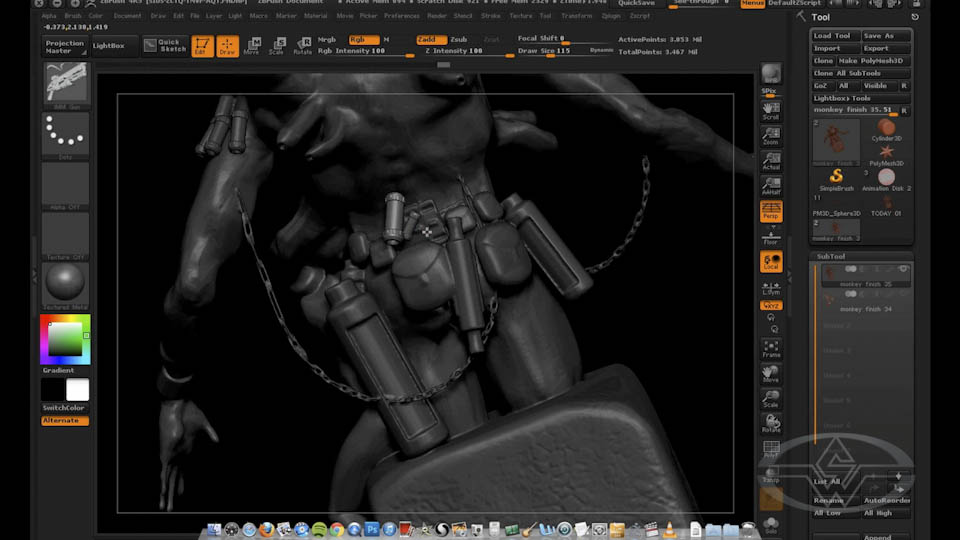Toggle Perspective view button

tap(771, 210)
